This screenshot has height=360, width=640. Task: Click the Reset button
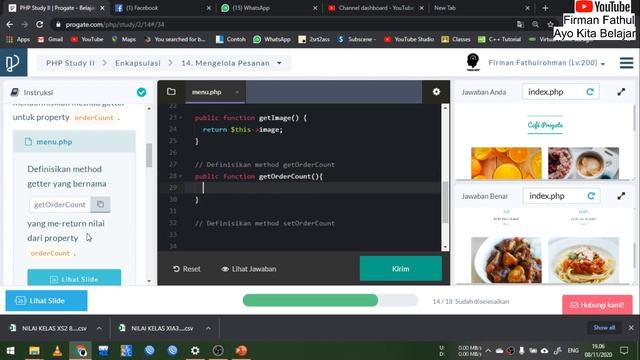coord(187,269)
